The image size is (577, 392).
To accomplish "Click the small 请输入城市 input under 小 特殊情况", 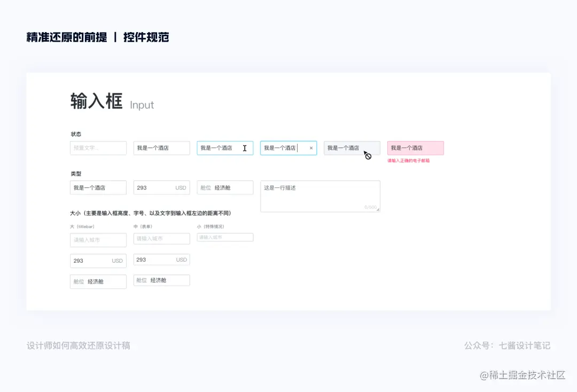I will [x=225, y=237].
